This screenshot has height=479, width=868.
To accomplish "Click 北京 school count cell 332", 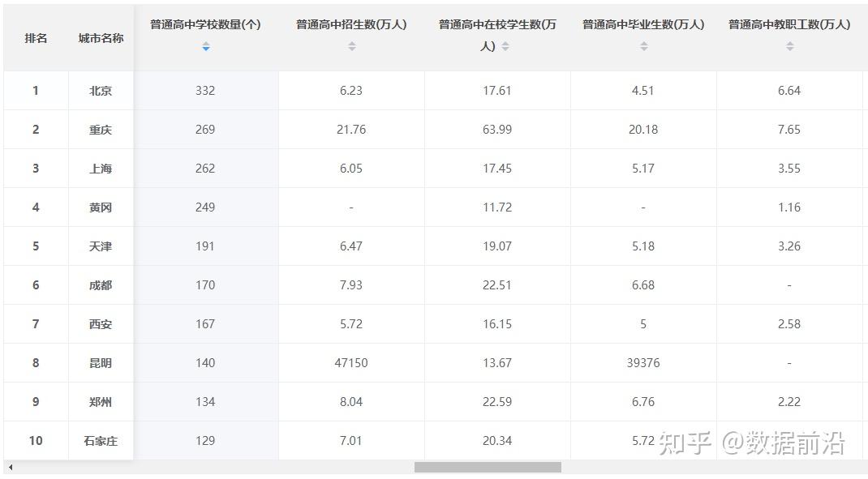I will pyautogui.click(x=205, y=91).
